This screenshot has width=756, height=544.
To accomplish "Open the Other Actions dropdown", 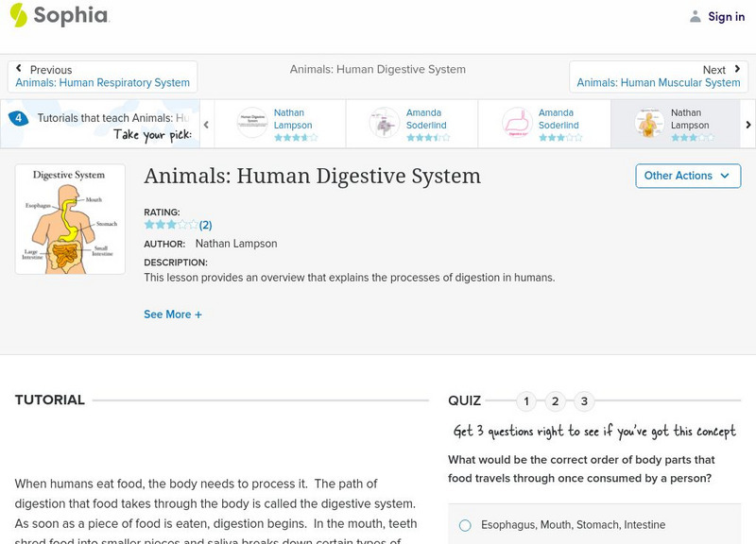I will coord(687,176).
